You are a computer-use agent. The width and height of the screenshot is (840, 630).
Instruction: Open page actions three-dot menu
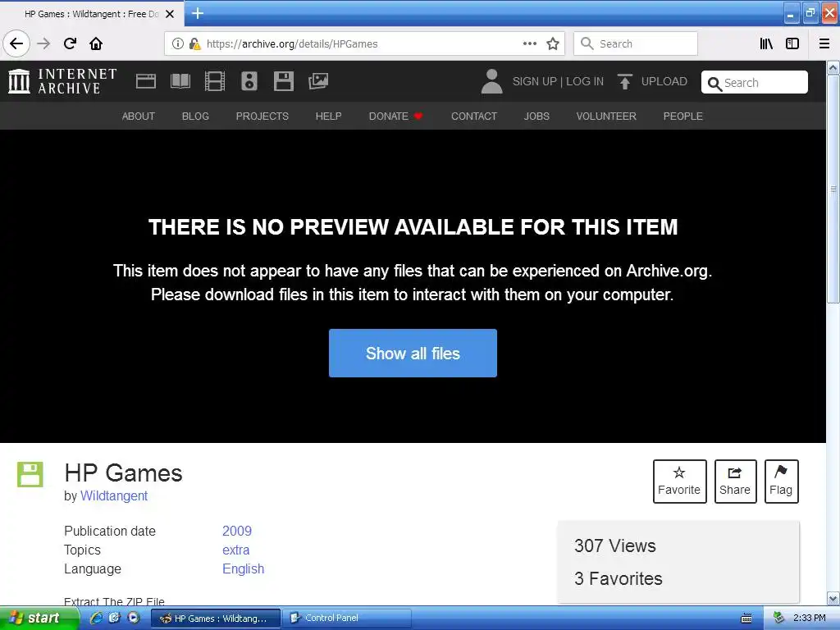coord(530,43)
